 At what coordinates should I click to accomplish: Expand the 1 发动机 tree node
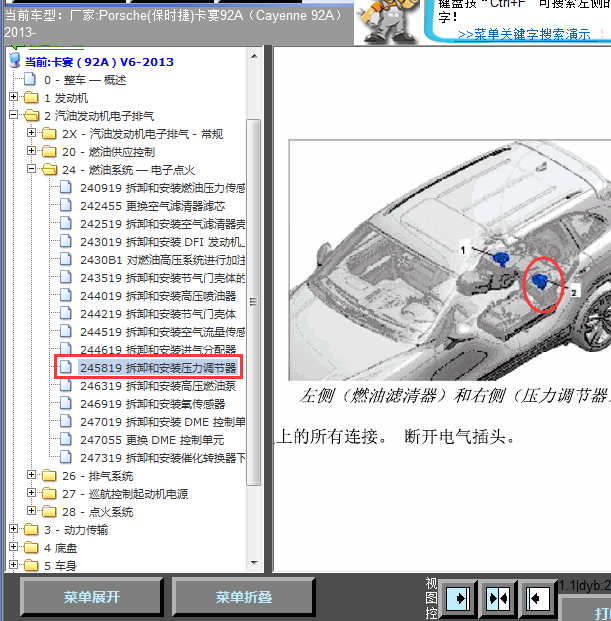point(13,97)
